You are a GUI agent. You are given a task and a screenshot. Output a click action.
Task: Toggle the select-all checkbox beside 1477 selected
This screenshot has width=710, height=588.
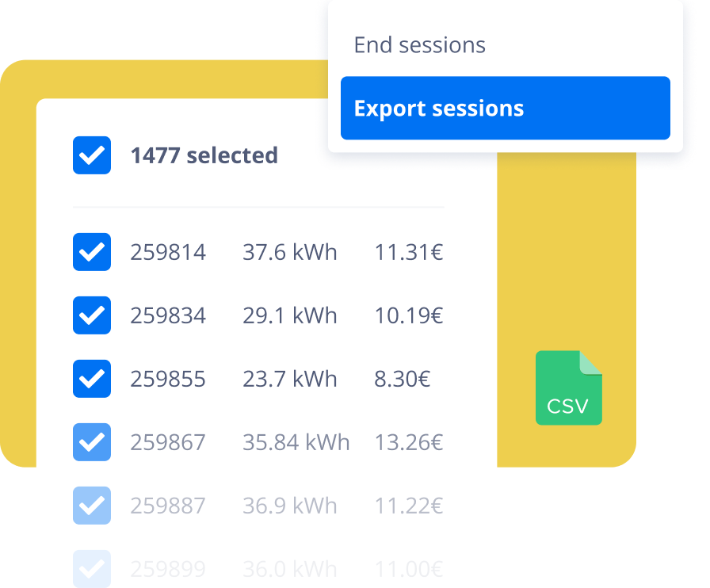[x=92, y=155]
